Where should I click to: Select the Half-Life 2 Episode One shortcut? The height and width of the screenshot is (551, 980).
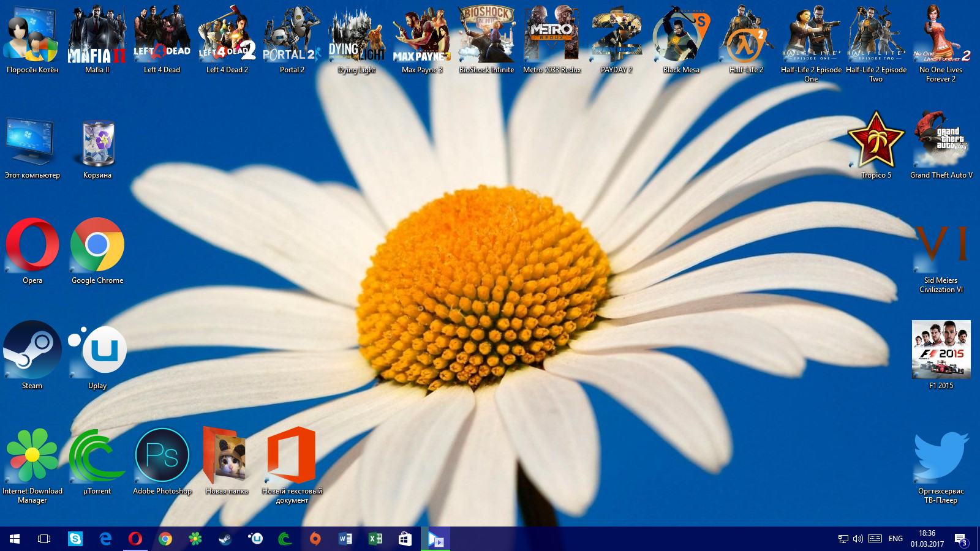point(811,43)
